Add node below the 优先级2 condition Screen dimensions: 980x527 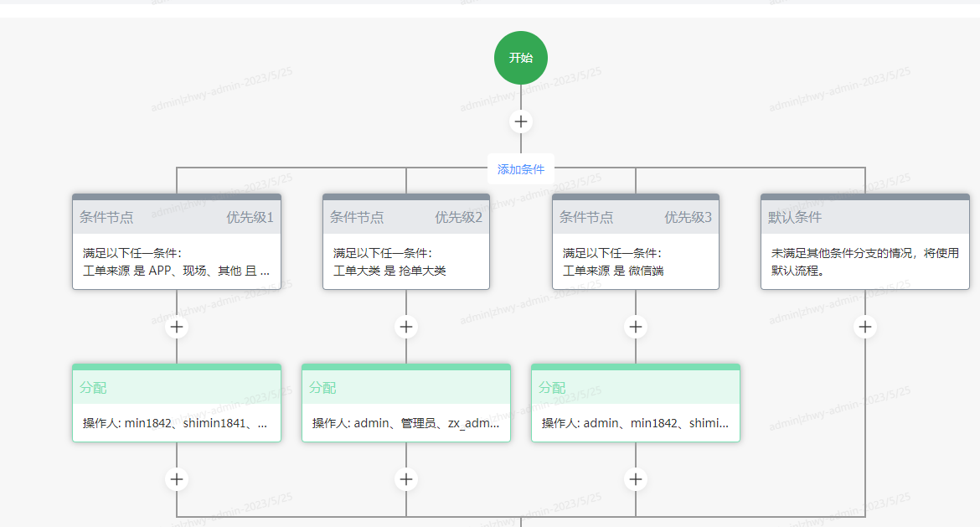[x=406, y=326]
